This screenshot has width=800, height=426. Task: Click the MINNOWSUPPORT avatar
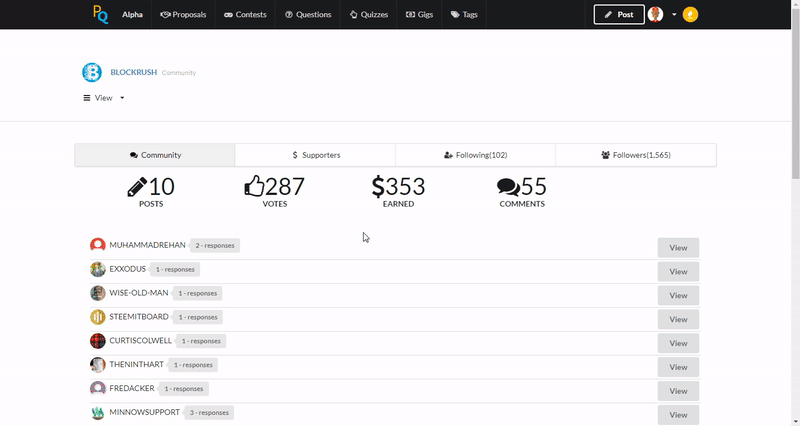pyautogui.click(x=98, y=413)
